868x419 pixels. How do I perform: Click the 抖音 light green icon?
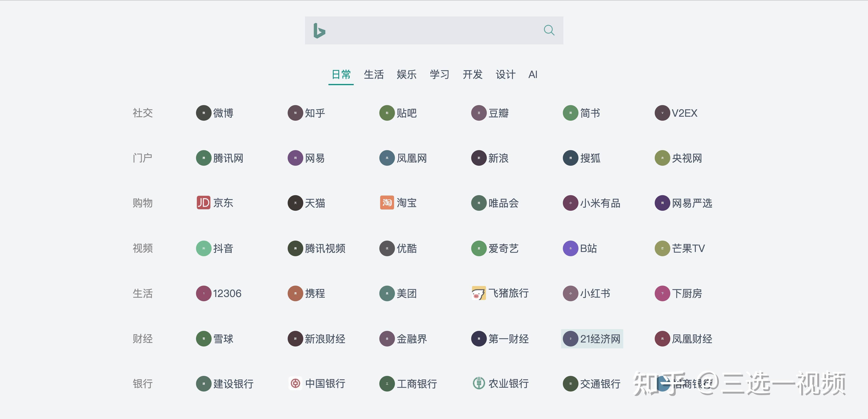point(204,248)
